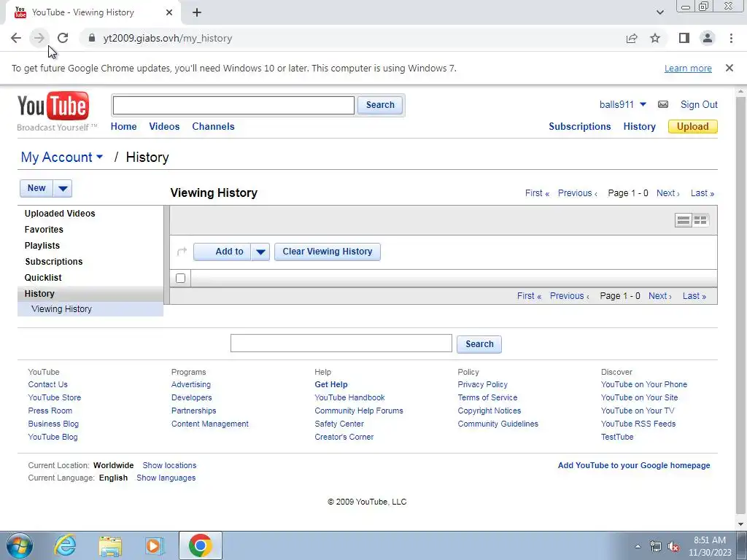
Task: Open the Channels navigation item
Action: [x=213, y=126]
